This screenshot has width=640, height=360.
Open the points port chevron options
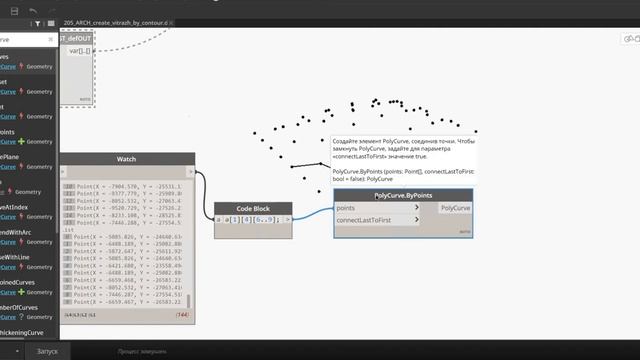point(417,208)
